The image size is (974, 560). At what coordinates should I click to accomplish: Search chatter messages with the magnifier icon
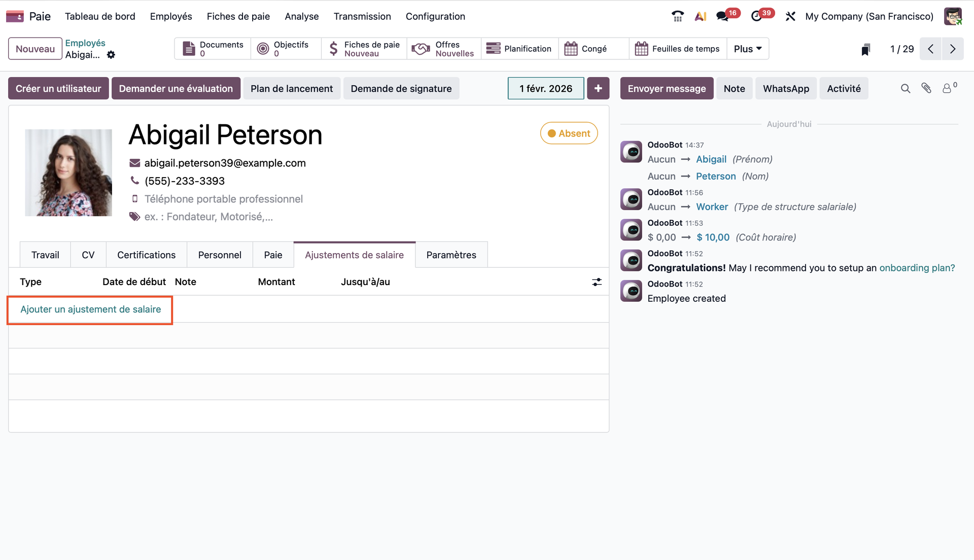click(x=906, y=88)
